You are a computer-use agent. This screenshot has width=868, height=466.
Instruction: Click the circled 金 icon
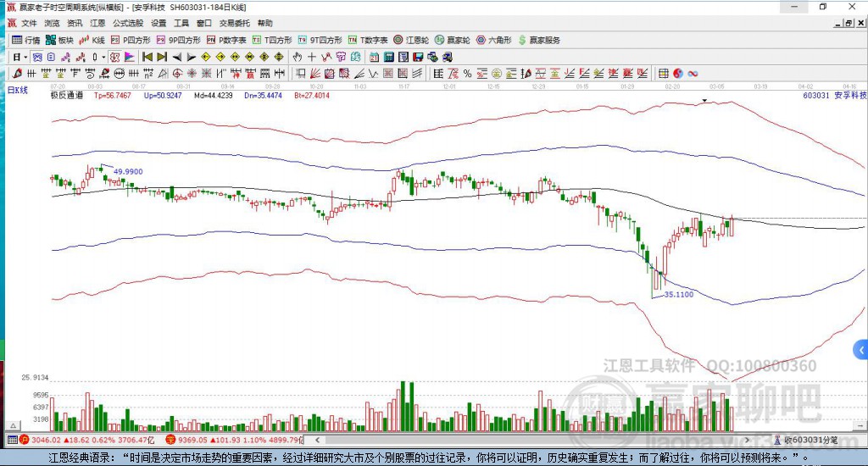[x=497, y=74]
